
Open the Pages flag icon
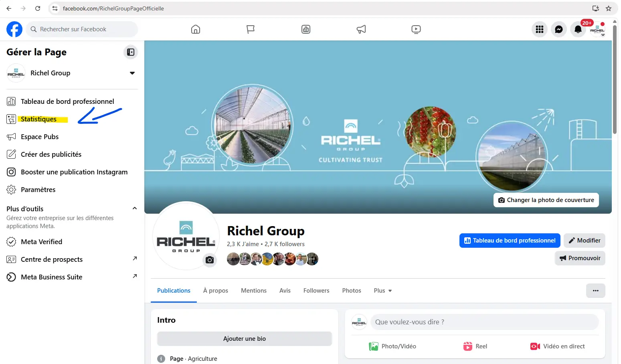click(251, 29)
